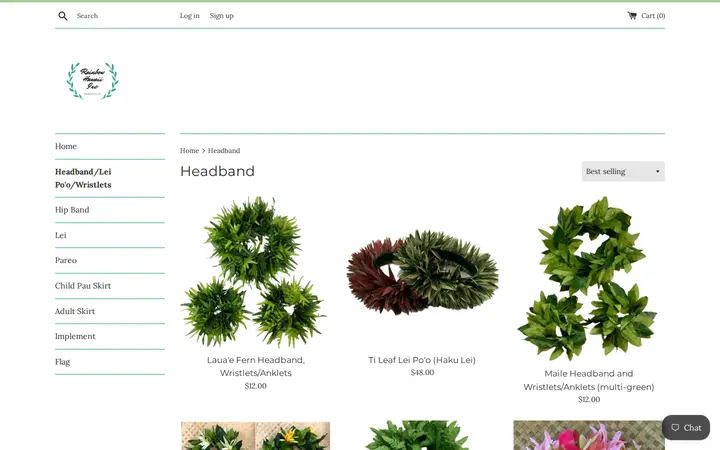Screen dimensions: 720x450
Task: Select Headband/Lei Po'o/Wristlets category
Action: point(83,178)
